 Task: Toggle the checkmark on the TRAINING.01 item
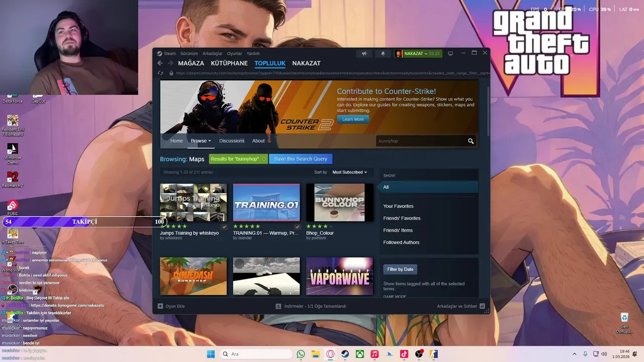[297, 227]
